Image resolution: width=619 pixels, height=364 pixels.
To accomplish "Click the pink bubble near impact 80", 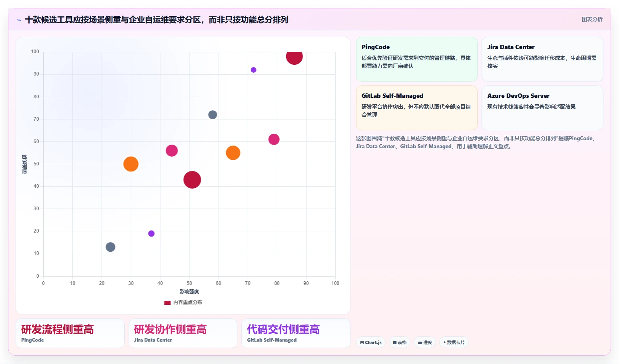I will (274, 139).
